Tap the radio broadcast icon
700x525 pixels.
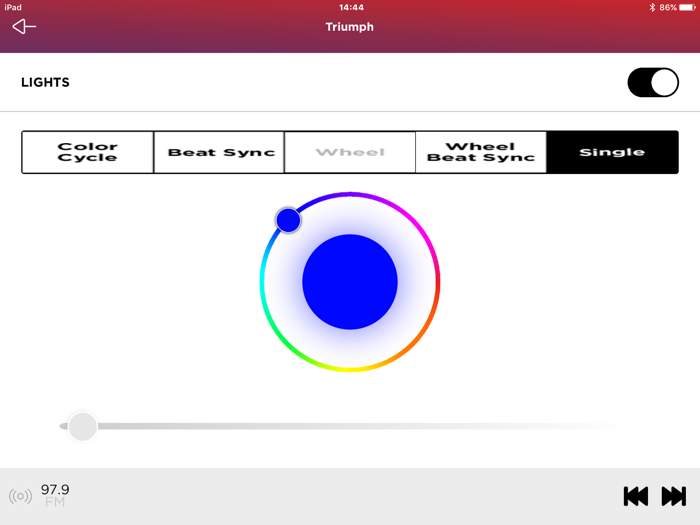pyautogui.click(x=21, y=496)
